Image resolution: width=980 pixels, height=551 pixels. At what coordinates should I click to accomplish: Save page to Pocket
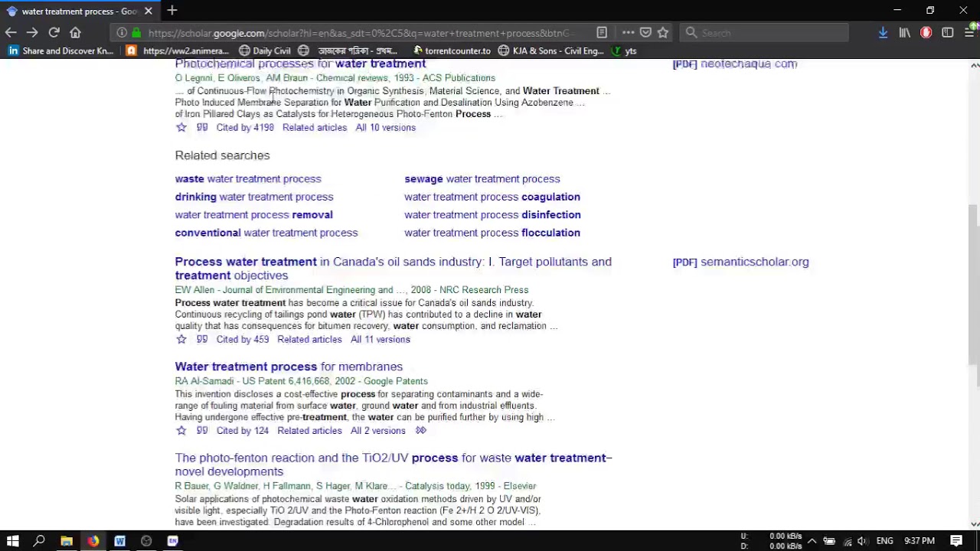pyautogui.click(x=645, y=33)
